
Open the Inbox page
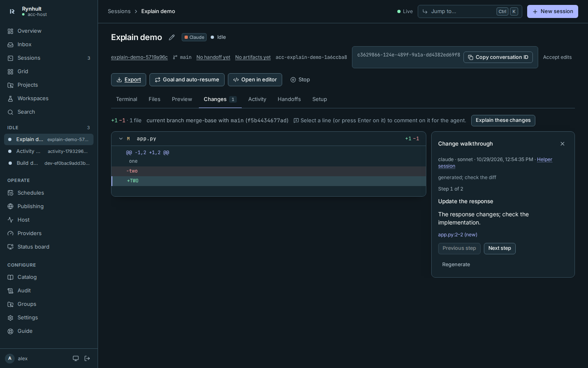(49, 45)
